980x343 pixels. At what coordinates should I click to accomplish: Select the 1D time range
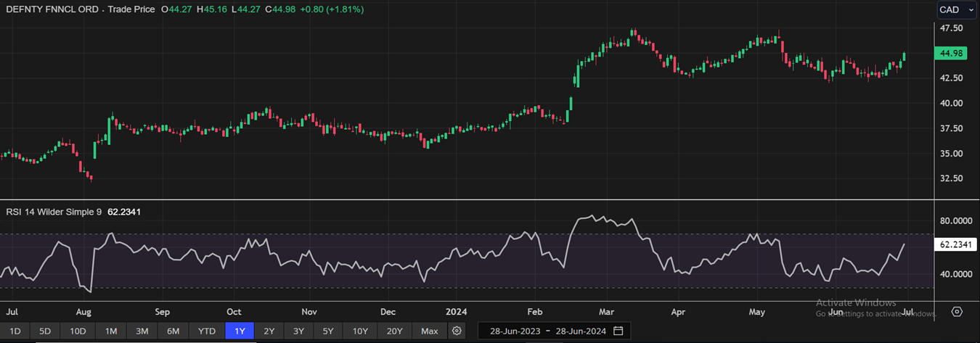(15, 331)
